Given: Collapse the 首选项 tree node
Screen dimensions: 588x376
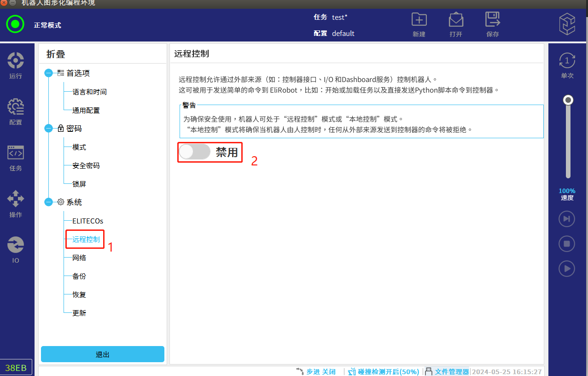Looking at the screenshot, I should (x=49, y=73).
